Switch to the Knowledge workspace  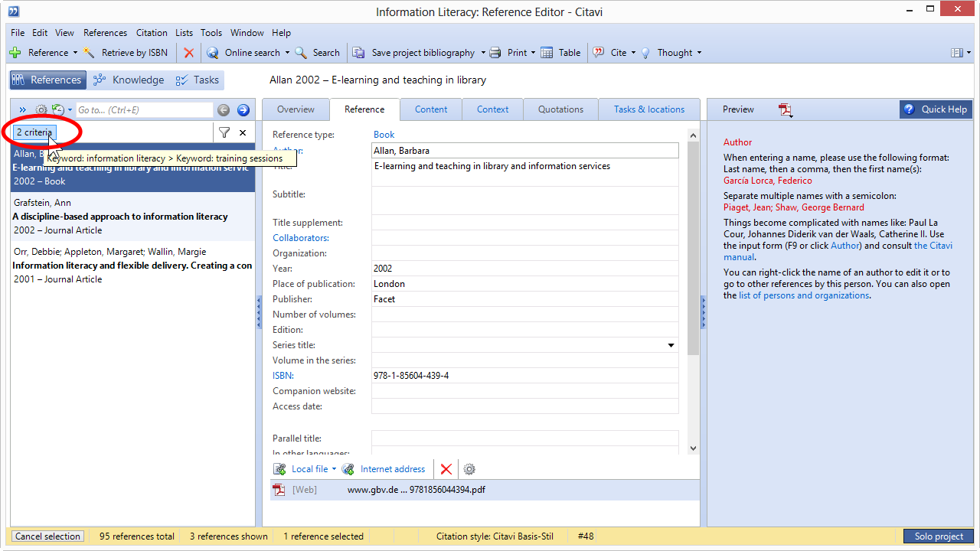(128, 80)
